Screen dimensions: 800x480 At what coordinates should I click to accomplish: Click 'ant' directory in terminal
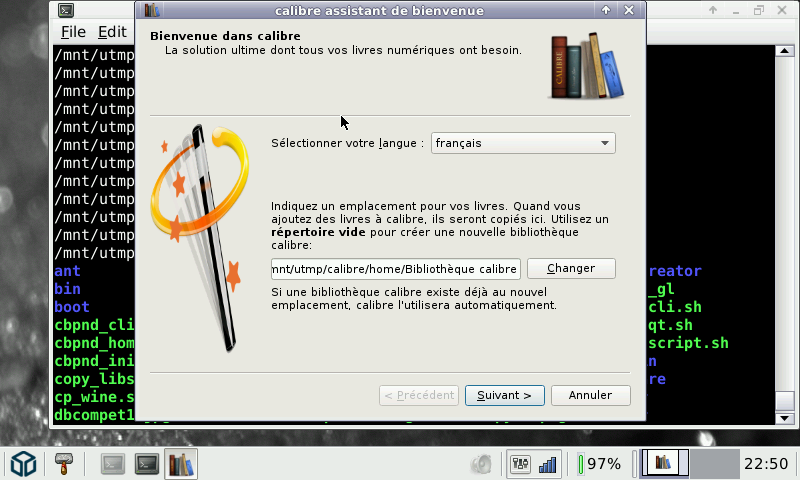pos(67,271)
